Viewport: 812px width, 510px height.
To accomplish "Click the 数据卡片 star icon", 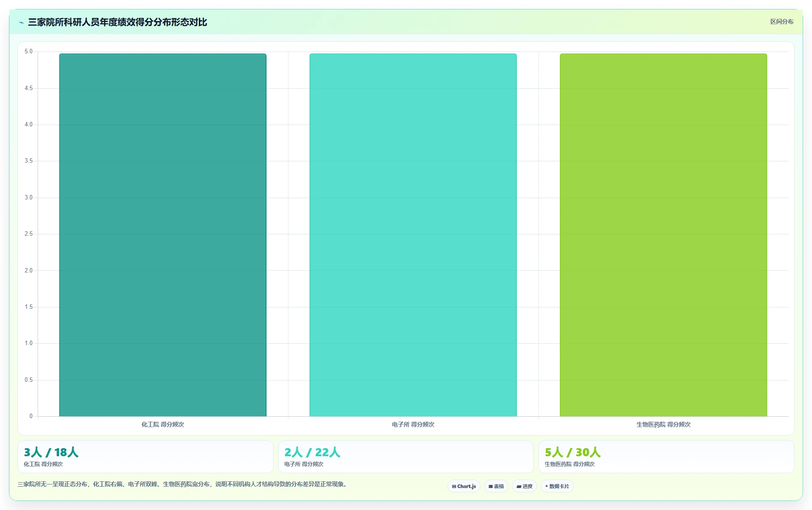I will point(546,486).
